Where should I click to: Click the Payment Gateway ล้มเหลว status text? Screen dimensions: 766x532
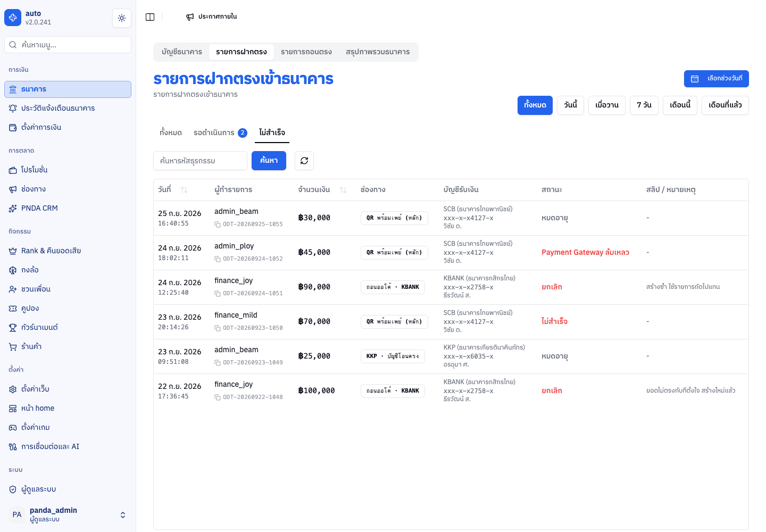pyautogui.click(x=585, y=253)
